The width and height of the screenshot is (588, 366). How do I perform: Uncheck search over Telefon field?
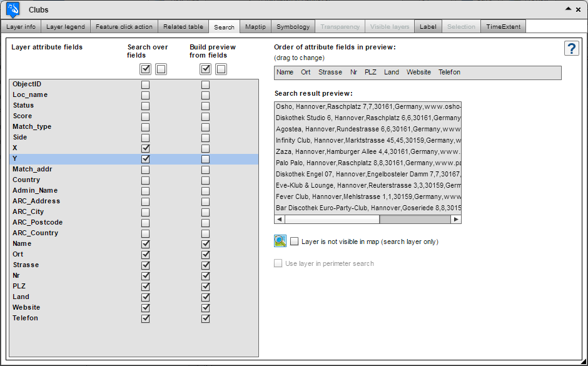(146, 318)
